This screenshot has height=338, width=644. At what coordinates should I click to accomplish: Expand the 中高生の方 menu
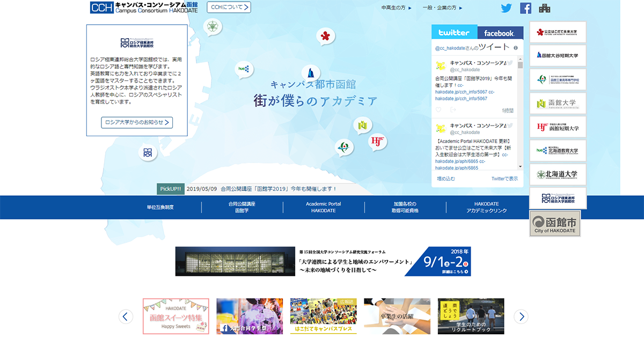tap(394, 8)
